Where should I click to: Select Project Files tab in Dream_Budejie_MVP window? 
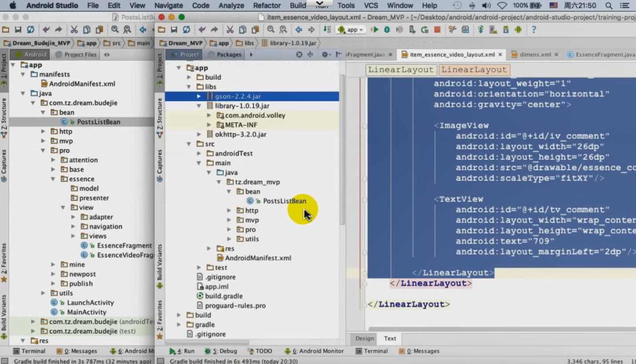click(x=75, y=55)
